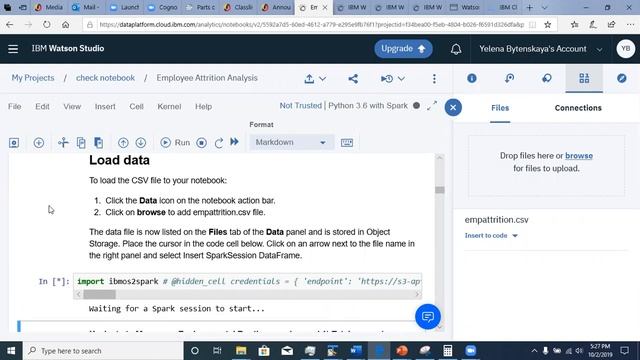This screenshot has width=640, height=360.
Task: Open a new browser tab
Action: tap(529, 7)
